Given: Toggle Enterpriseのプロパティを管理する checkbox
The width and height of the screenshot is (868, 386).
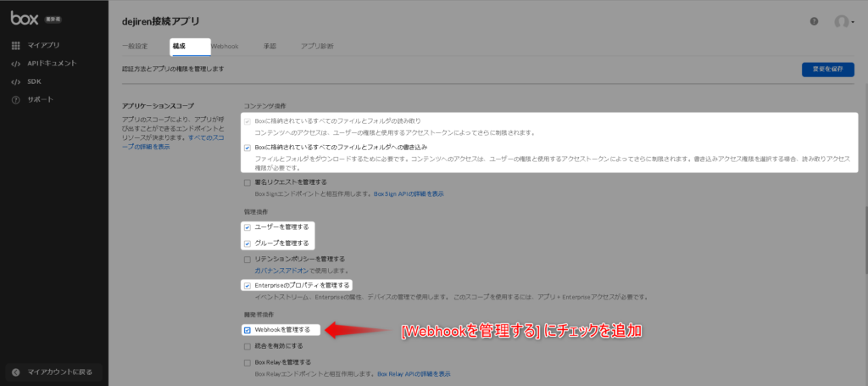Looking at the screenshot, I should point(247,286).
